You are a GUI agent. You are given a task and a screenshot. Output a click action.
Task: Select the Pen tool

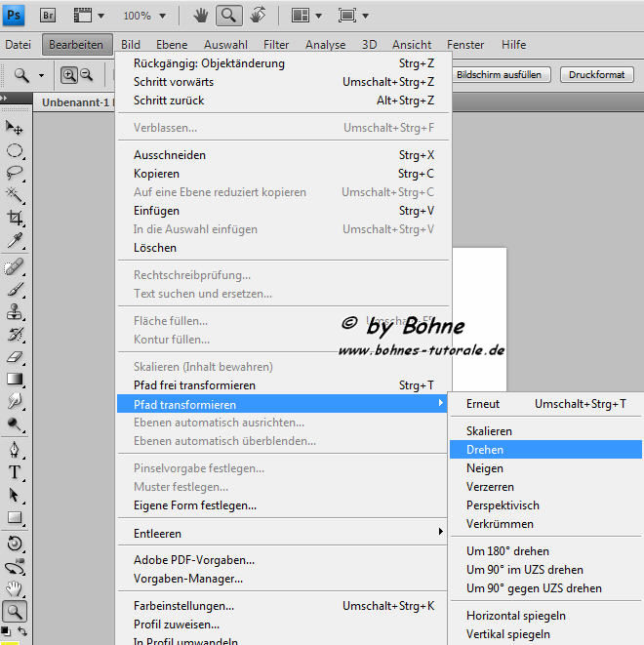click(16, 450)
